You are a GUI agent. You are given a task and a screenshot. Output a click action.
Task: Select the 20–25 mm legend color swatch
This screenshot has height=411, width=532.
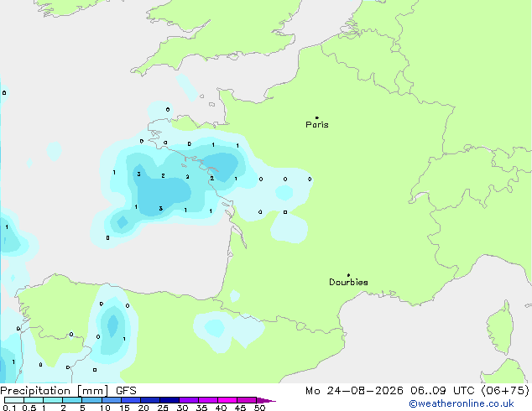click(150, 400)
